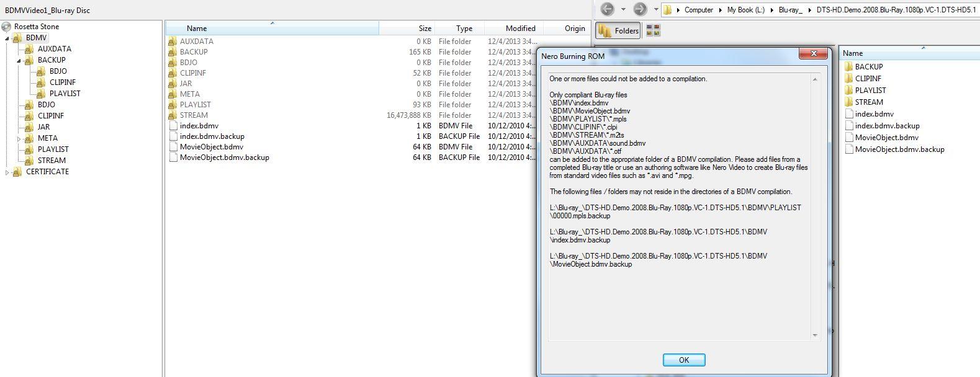The height and width of the screenshot is (377, 980).
Task: Click the MovieObject.bdmv file icon in the compilation list
Action: [173, 147]
